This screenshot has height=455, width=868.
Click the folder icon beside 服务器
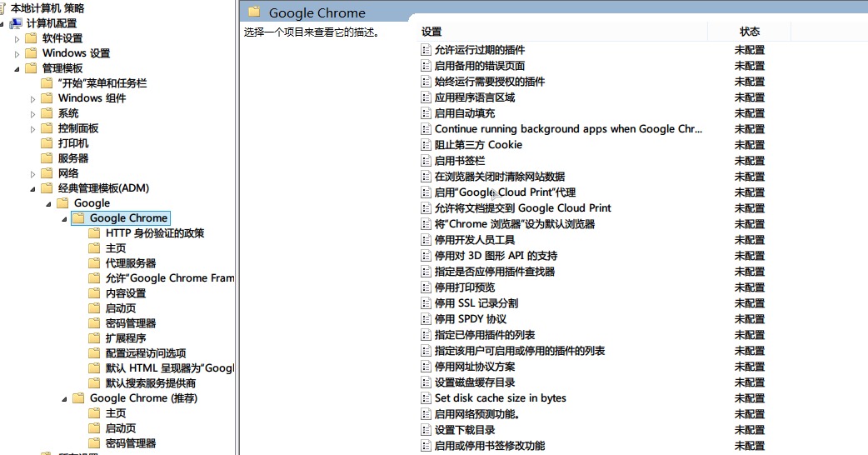47,157
